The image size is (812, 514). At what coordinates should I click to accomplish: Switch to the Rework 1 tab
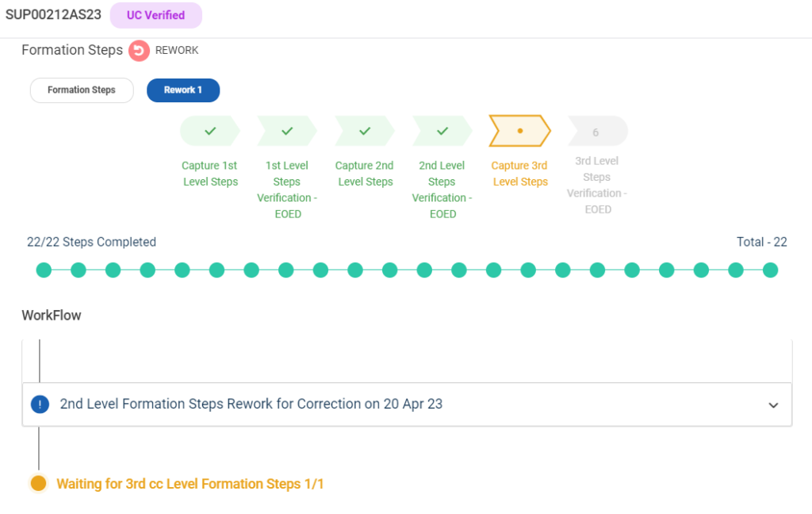tap(183, 90)
